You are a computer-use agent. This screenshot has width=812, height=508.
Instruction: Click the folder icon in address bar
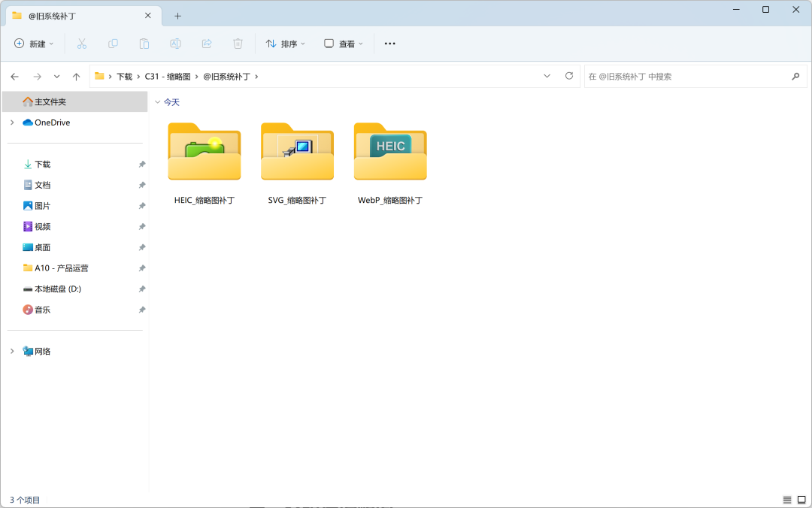pyautogui.click(x=99, y=76)
